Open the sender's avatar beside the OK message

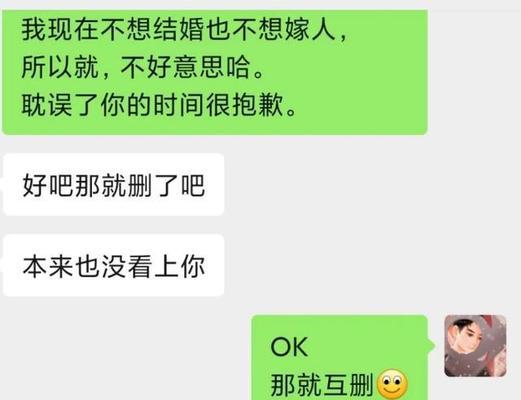click(476, 346)
